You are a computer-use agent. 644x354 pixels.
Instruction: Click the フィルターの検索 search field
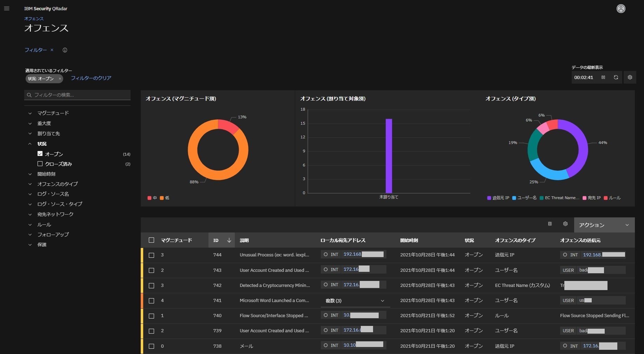tap(77, 95)
